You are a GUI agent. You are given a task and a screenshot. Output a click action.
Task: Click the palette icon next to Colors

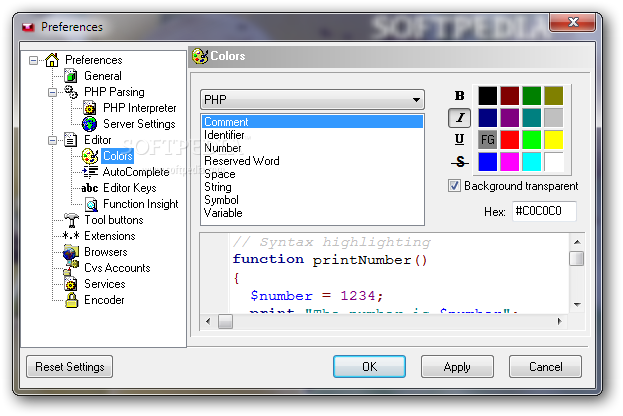pyautogui.click(x=90, y=156)
